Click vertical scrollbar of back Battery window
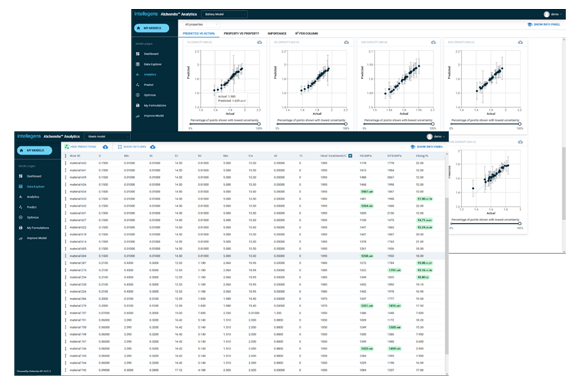The width and height of the screenshot is (580, 386). pos(564,183)
